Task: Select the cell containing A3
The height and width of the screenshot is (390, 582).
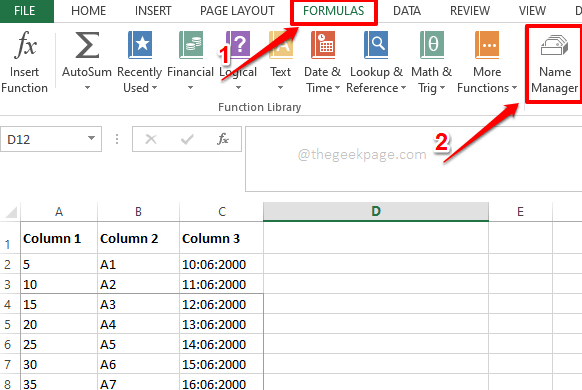Action: coord(138,304)
